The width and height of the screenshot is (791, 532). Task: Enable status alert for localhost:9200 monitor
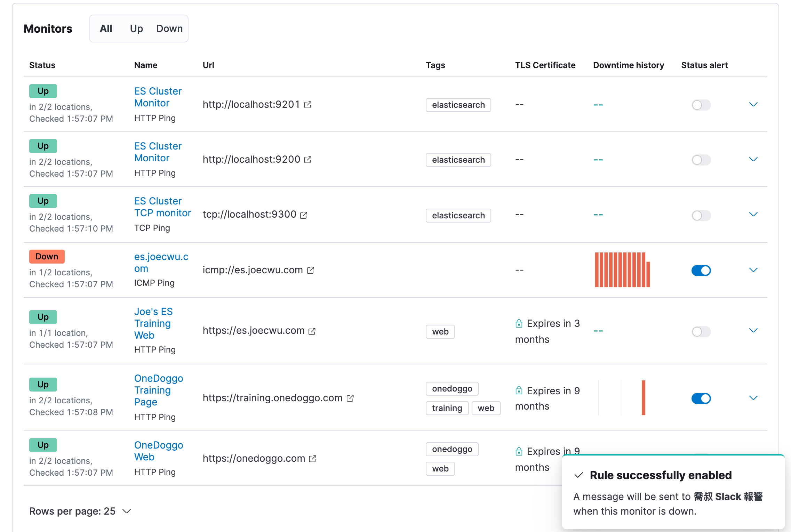(701, 160)
